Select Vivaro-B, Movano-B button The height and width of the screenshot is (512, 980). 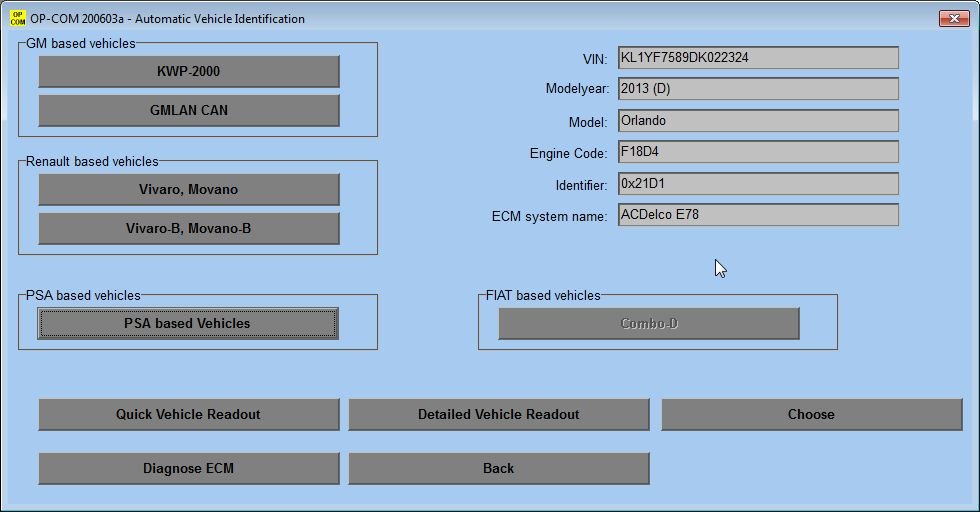[189, 229]
